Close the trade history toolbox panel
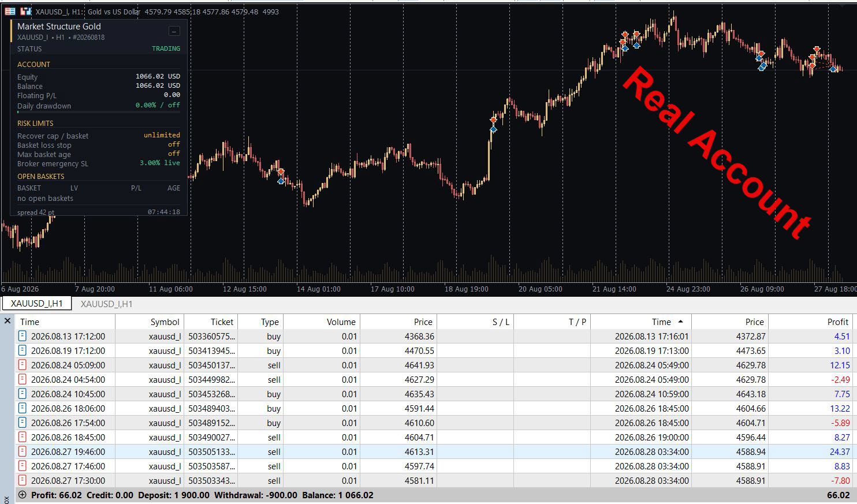The height and width of the screenshot is (504, 857). tap(8, 321)
